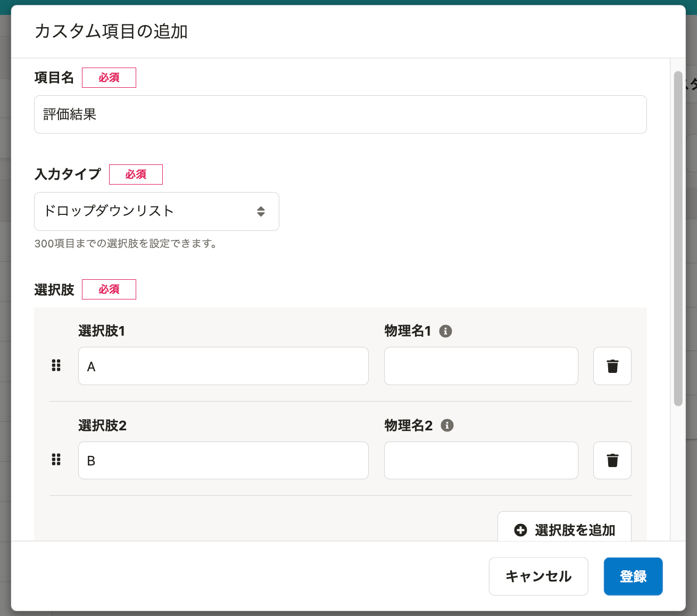
Task: Submit the form with 登録 button
Action: (633, 576)
